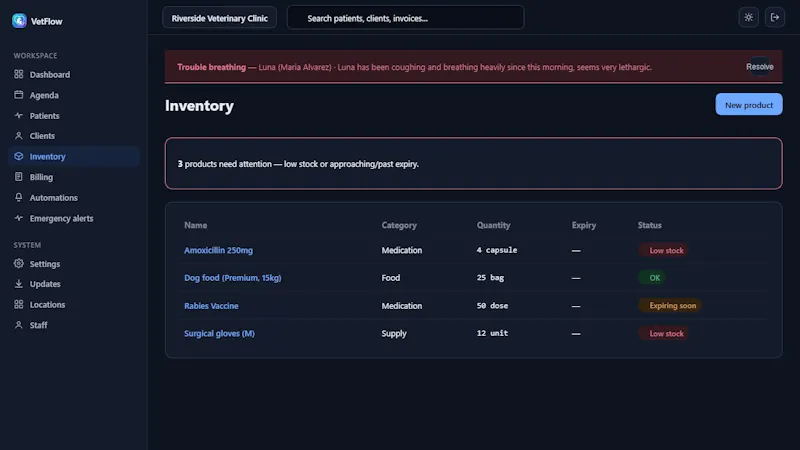This screenshot has height=450, width=800.
Task: Click the Expiry column header
Action: click(584, 225)
